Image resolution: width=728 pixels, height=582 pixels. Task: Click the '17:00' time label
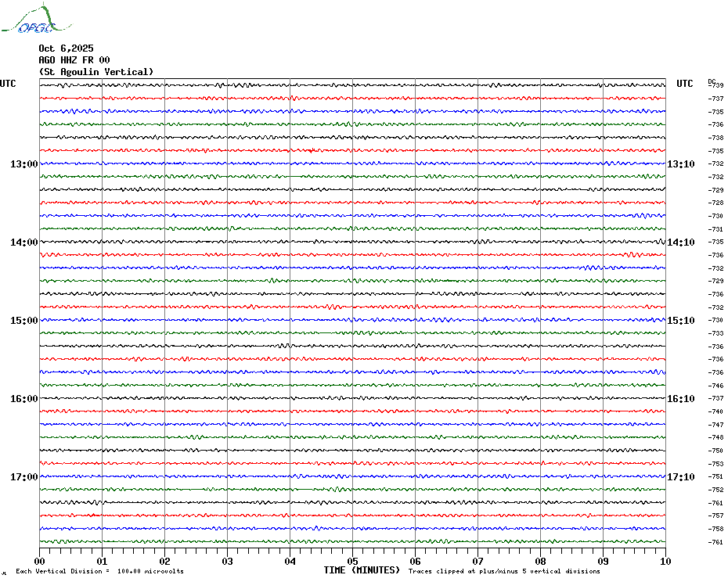(24, 476)
